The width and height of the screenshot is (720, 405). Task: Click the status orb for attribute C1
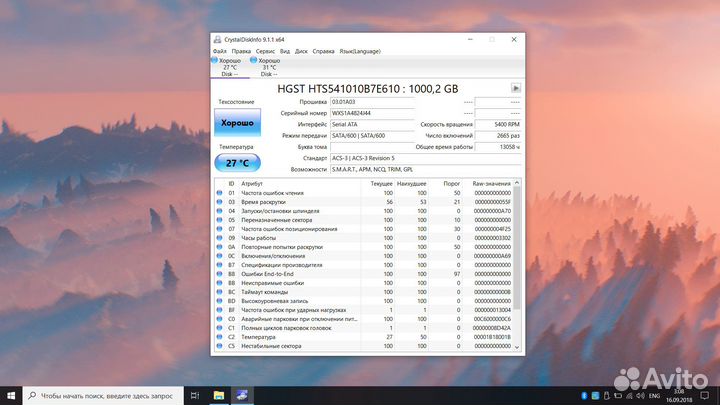pyautogui.click(x=219, y=328)
